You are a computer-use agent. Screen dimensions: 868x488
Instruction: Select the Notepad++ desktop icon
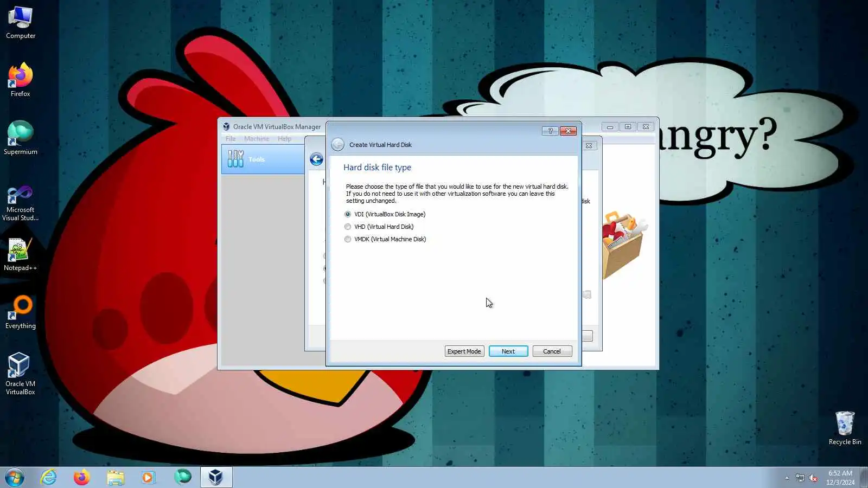(21, 255)
